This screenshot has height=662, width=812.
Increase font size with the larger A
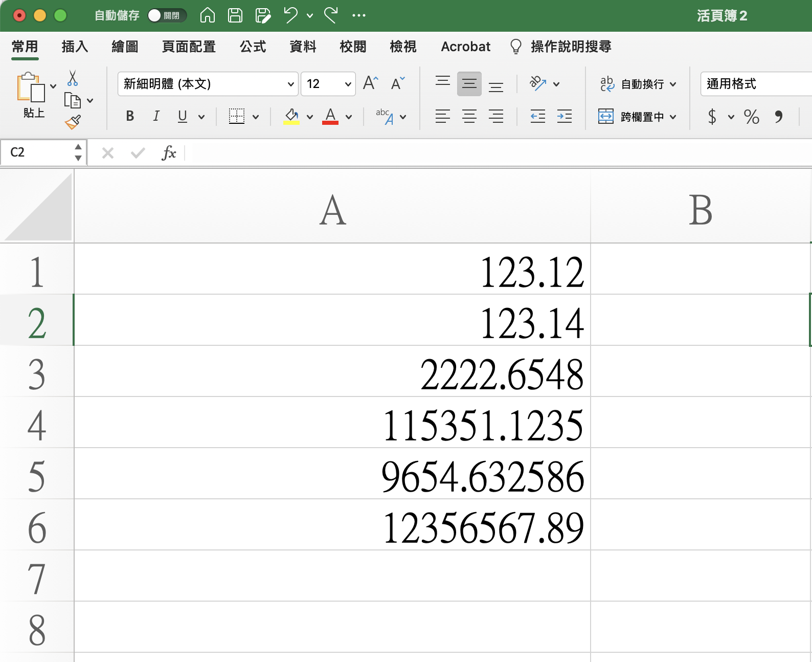(x=371, y=83)
